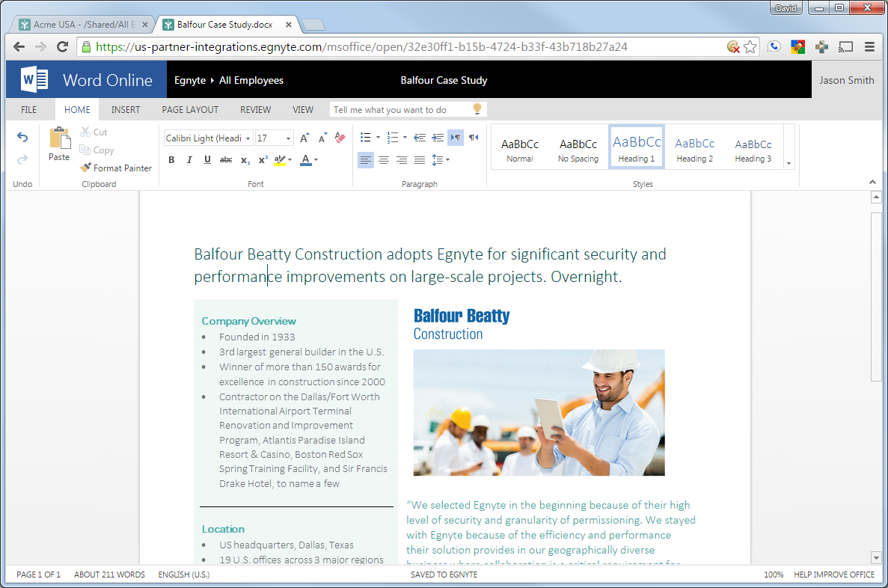Toggle Italic formatting

pyautogui.click(x=190, y=160)
